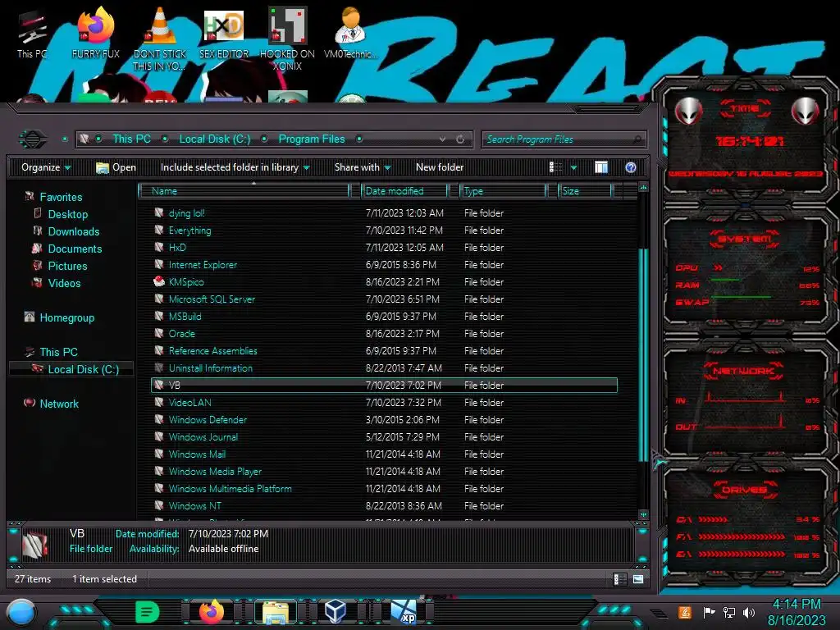Open Documents in navigation pane
840x630 pixels.
click(75, 249)
